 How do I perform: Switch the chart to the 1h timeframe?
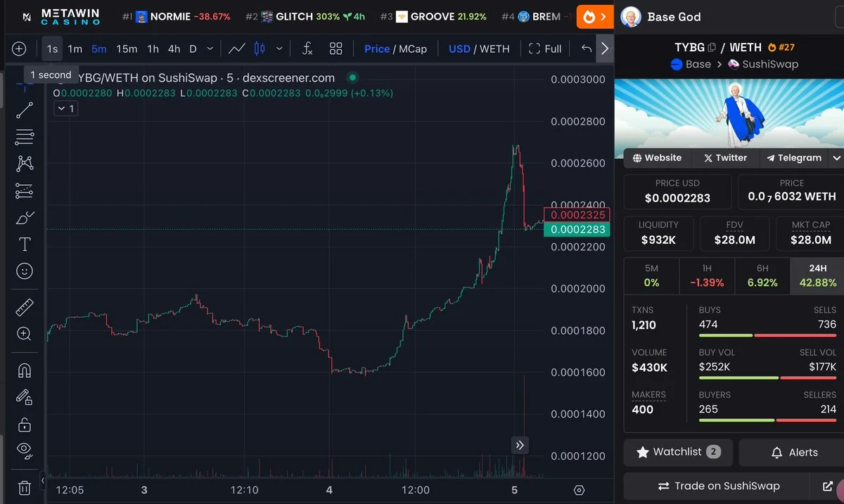tap(153, 49)
